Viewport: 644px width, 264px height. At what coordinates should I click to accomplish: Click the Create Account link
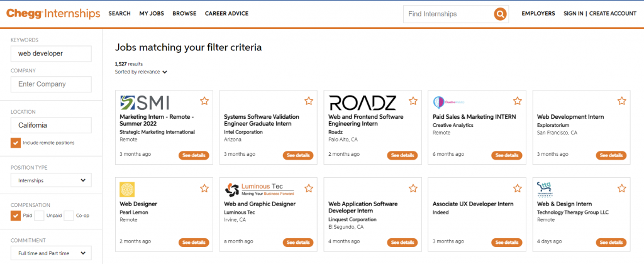[x=613, y=13]
